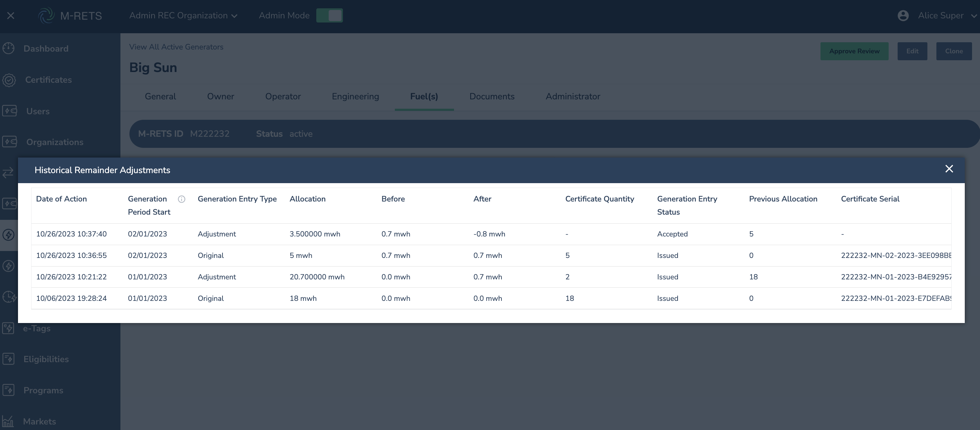Toggle the Admin Mode switch
Viewport: 980px width, 430px height.
pyautogui.click(x=329, y=16)
